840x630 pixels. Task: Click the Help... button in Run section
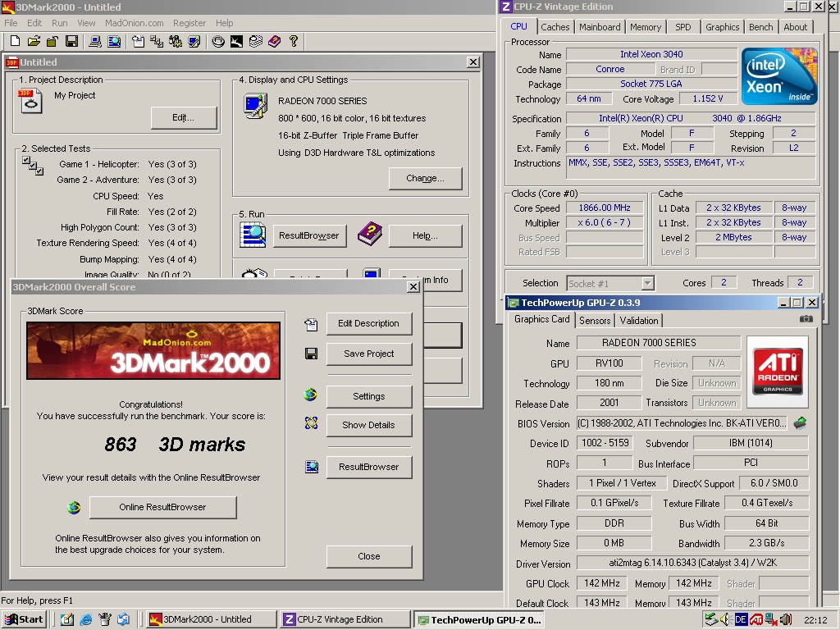pyautogui.click(x=425, y=235)
